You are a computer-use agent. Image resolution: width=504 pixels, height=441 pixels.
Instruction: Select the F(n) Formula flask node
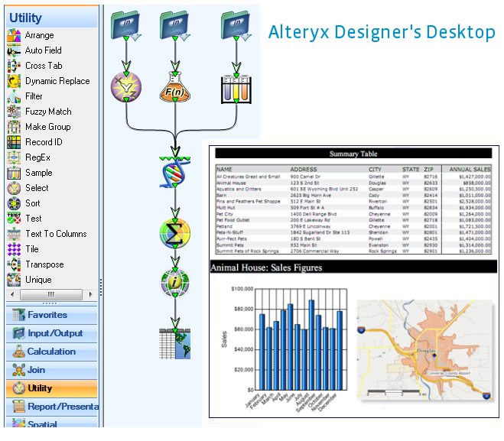tap(175, 87)
